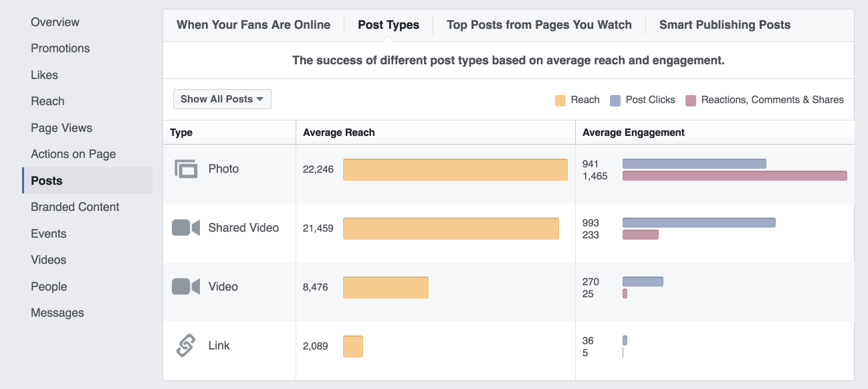This screenshot has width=868, height=389.
Task: Click the Post Clicks legend label
Action: (x=651, y=100)
